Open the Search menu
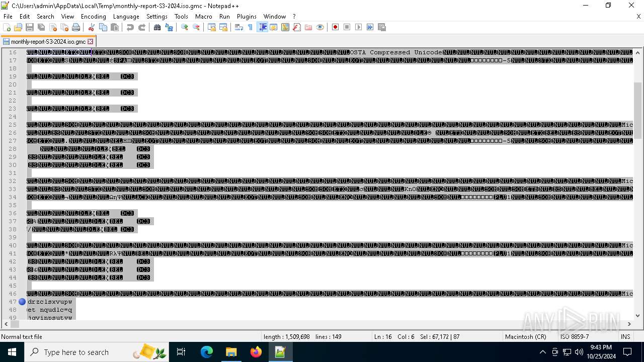This screenshot has width=644, height=362. point(45,16)
